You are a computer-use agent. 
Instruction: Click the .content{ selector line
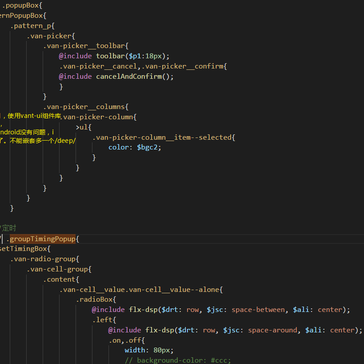(x=61, y=279)
